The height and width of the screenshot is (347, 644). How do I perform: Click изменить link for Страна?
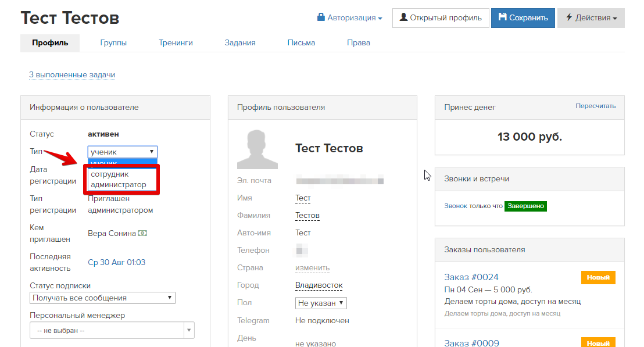point(312,268)
